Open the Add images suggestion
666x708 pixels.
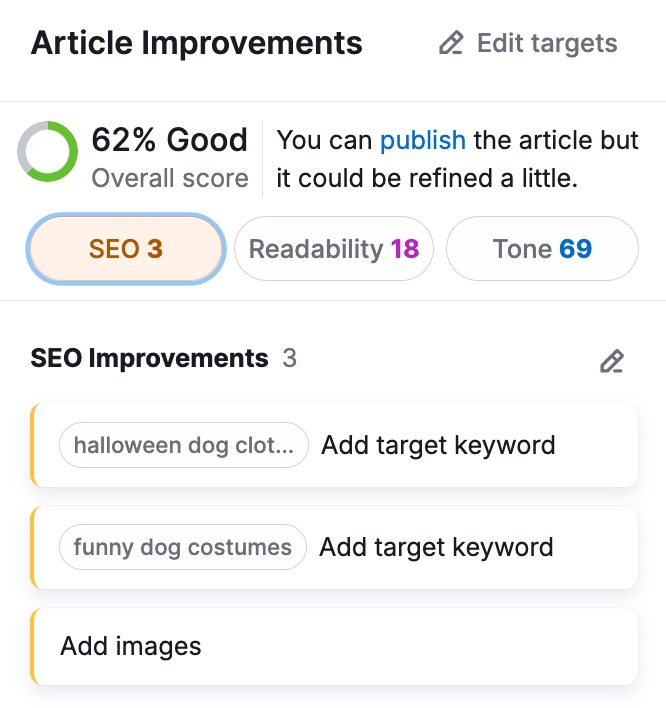[131, 646]
